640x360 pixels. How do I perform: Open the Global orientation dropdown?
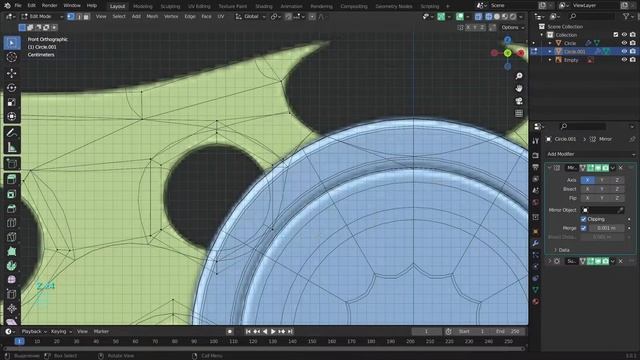click(251, 16)
